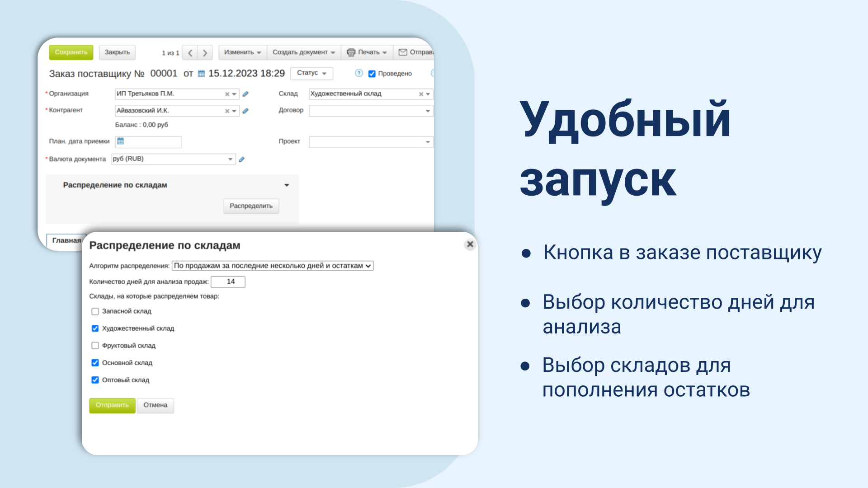Open the Изменить dropdown menu

pos(243,52)
